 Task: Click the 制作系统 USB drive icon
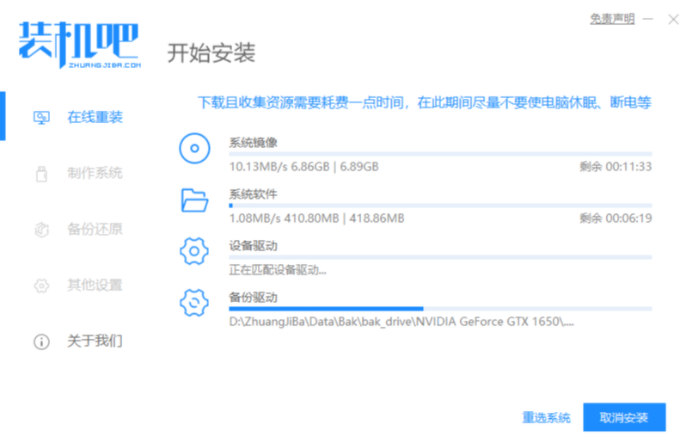41,173
